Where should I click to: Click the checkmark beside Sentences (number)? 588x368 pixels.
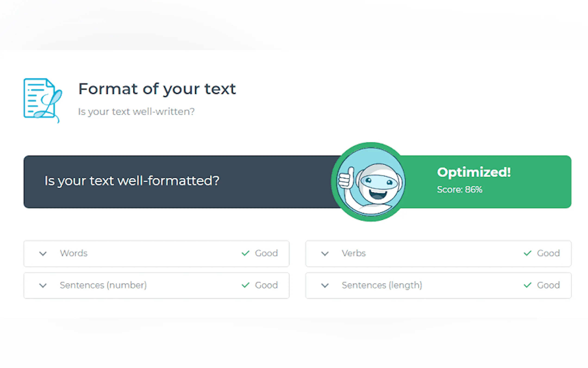(246, 285)
